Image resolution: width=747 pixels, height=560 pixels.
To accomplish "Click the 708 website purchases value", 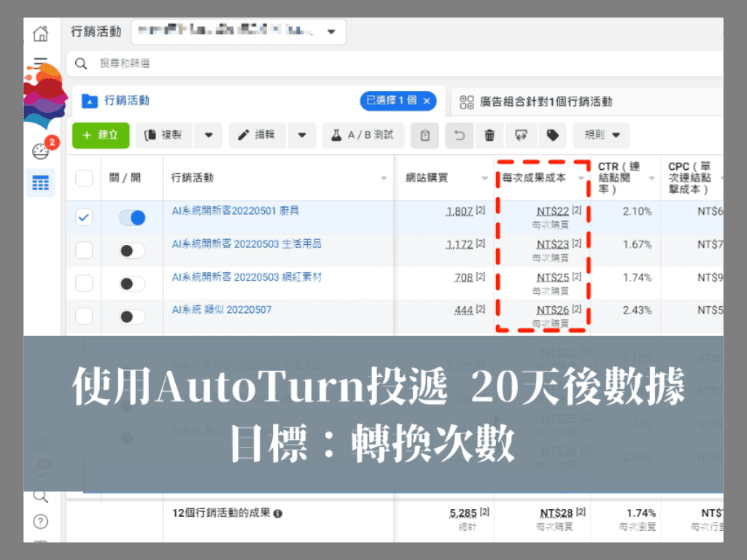I will [463, 278].
